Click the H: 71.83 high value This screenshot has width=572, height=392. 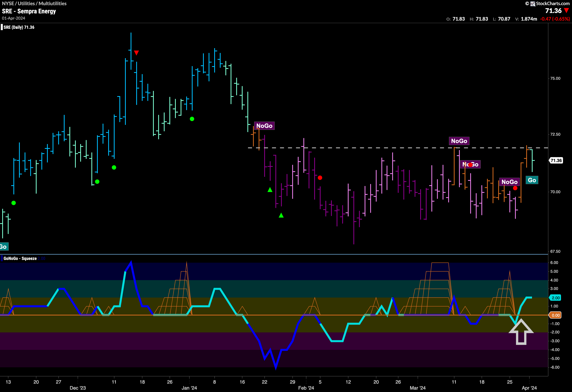pos(479,19)
